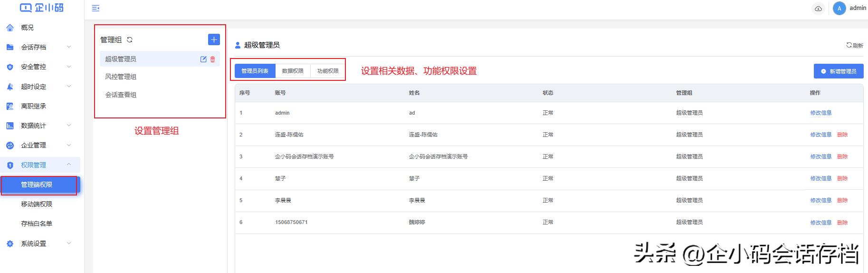The width and height of the screenshot is (868, 273).
Task: Collapse the 权限管理 menu chevron
Action: [x=69, y=165]
